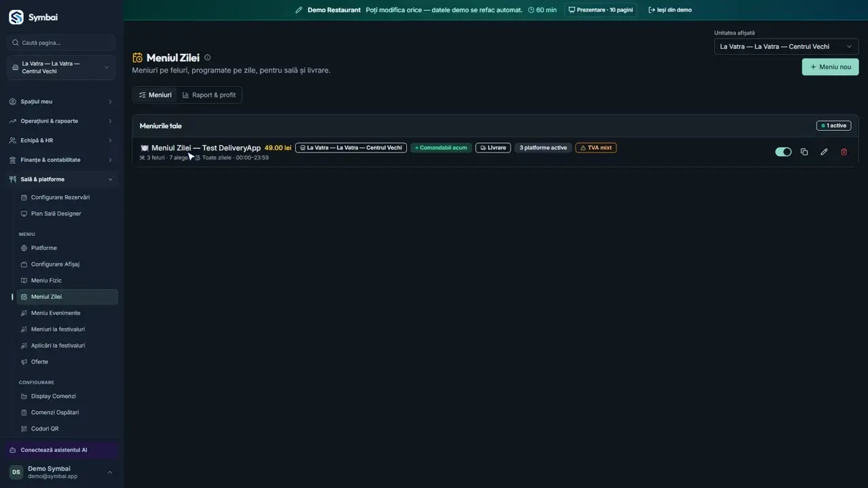This screenshot has height=488, width=868.
Task: Open Prezentare 10 pagini button
Action: pos(600,10)
